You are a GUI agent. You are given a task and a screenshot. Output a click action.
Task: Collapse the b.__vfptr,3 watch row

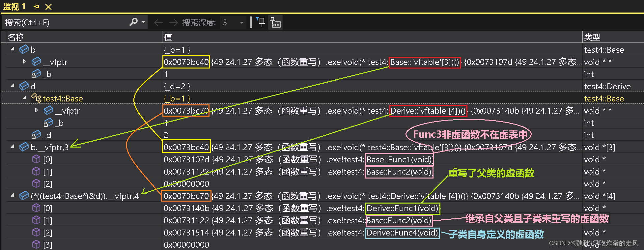[x=13, y=147]
